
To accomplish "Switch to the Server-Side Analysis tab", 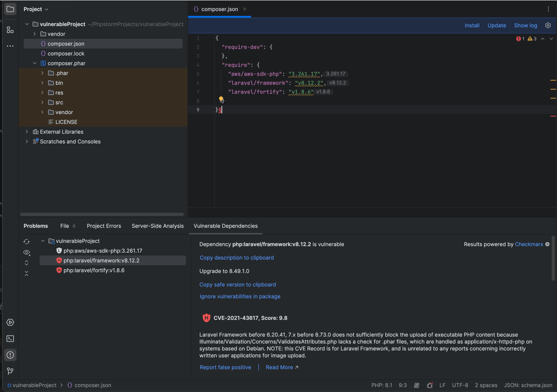I will click(x=157, y=226).
